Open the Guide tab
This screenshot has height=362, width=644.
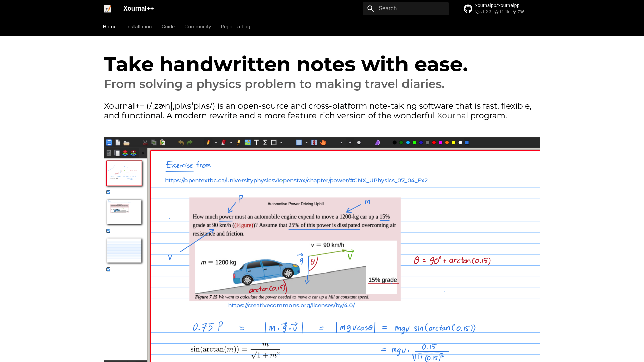(168, 26)
